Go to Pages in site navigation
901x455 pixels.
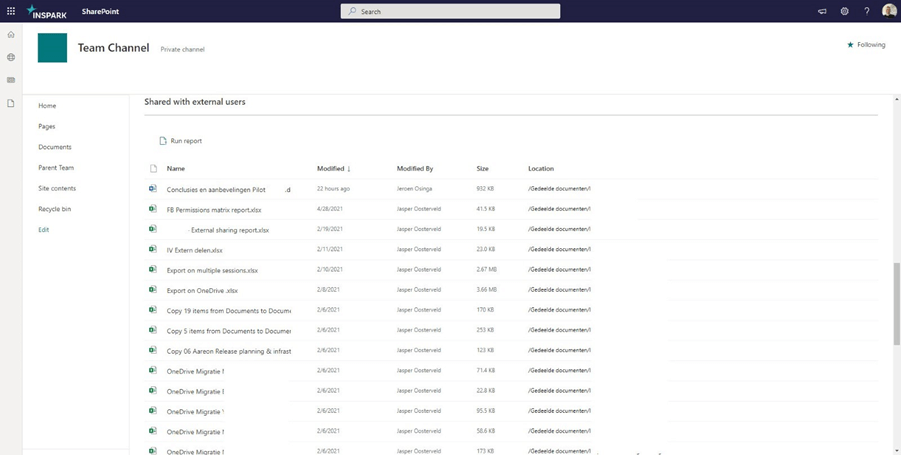[47, 126]
